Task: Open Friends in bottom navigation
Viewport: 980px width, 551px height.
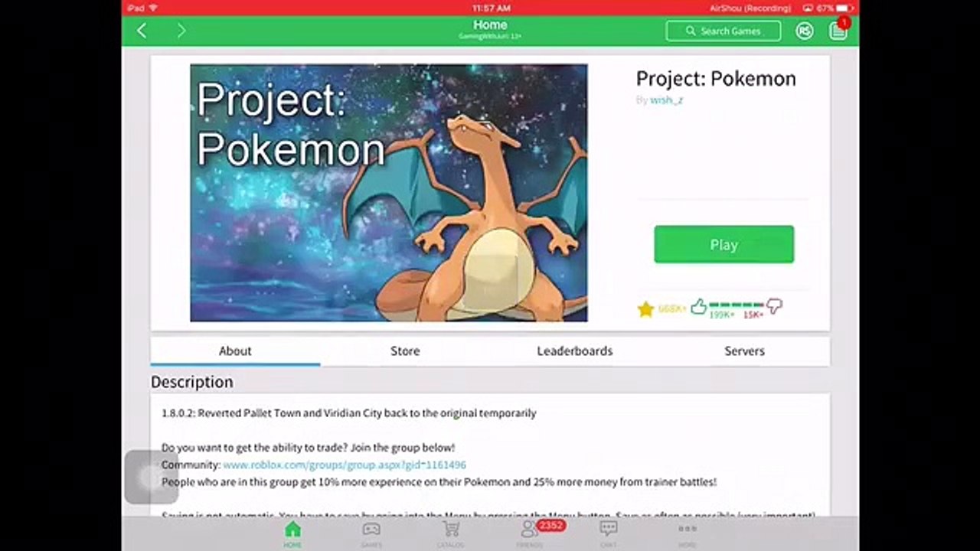Action: pyautogui.click(x=529, y=533)
